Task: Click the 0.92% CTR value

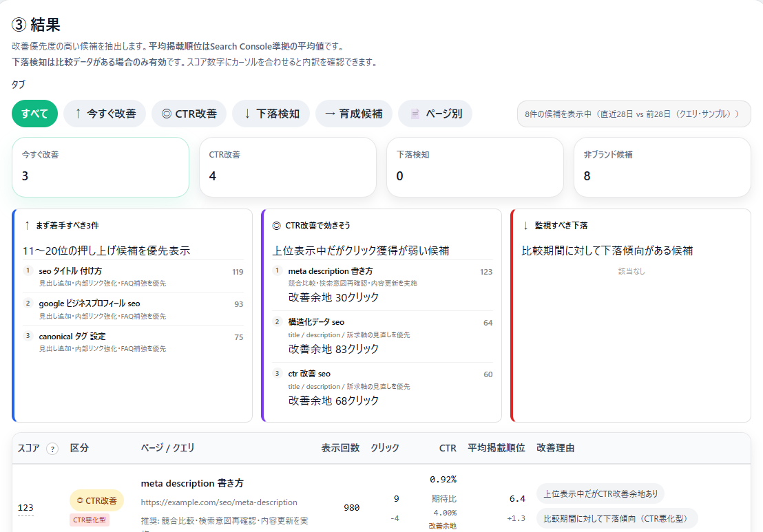Action: click(443, 480)
